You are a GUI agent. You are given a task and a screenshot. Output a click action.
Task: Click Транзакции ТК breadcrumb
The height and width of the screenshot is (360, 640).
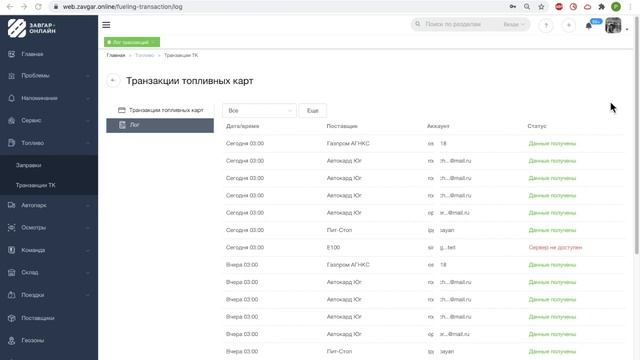tap(181, 55)
